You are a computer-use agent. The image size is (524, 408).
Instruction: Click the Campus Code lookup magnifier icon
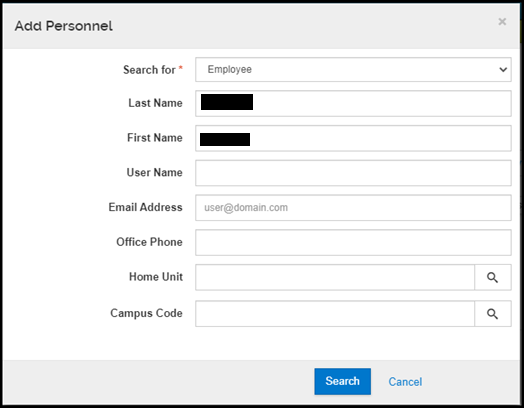click(493, 314)
